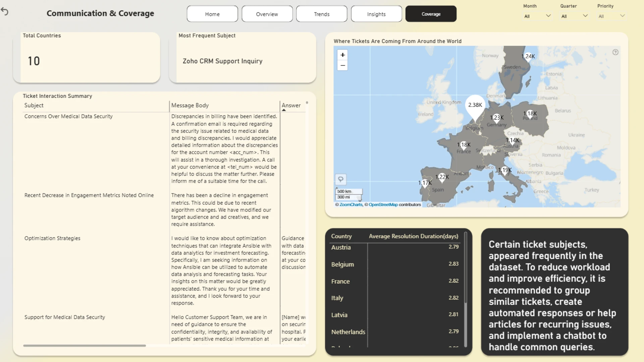Sort by Average Resolution Duration header
The image size is (644, 362).
click(414, 236)
